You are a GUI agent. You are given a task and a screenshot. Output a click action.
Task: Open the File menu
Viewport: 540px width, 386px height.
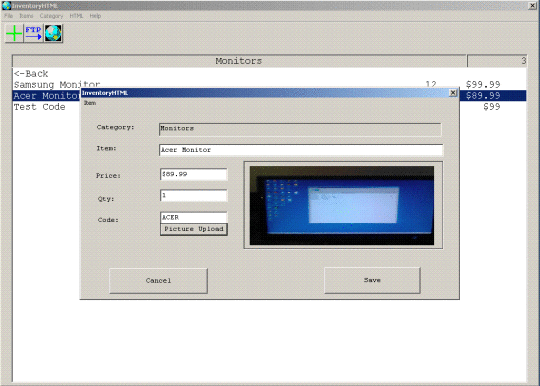click(x=8, y=16)
